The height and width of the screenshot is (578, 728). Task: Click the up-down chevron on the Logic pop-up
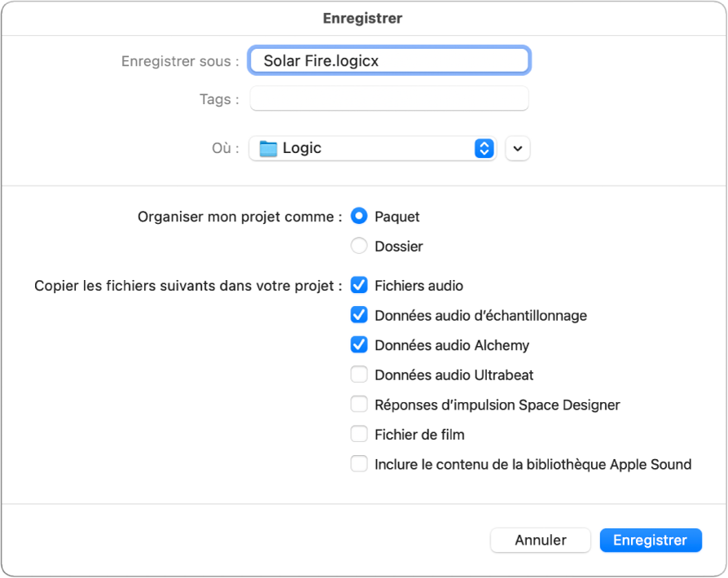484,148
